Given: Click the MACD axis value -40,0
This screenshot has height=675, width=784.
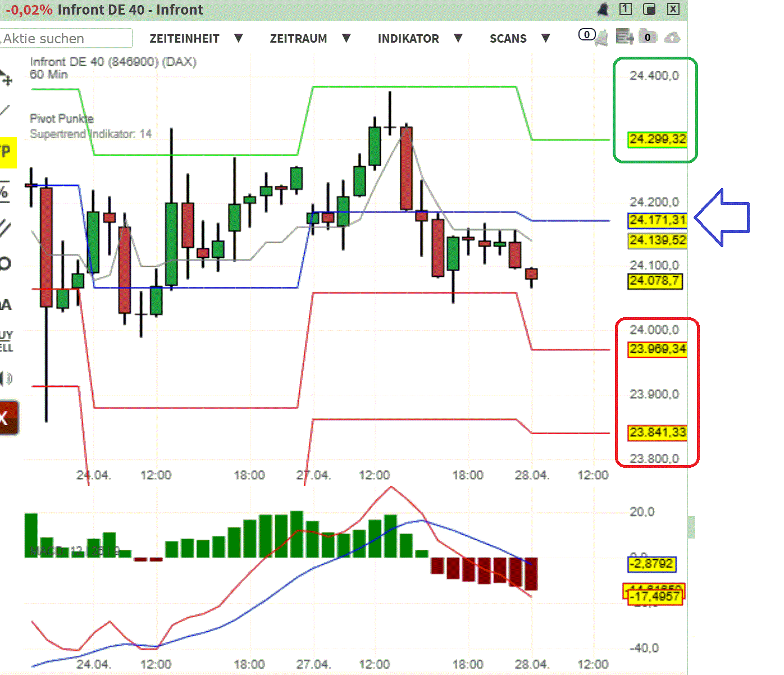Looking at the screenshot, I should pos(644,648).
